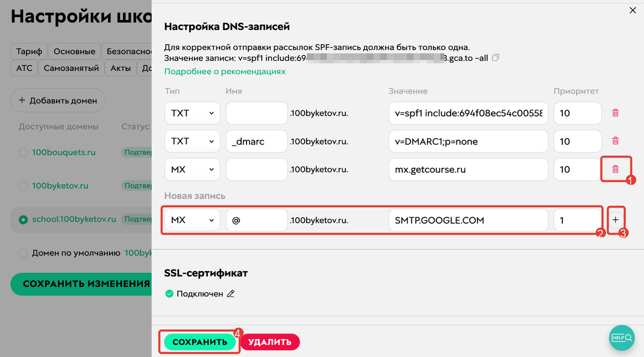Open type dropdown of the new record
This screenshot has width=644, height=357.
point(192,220)
